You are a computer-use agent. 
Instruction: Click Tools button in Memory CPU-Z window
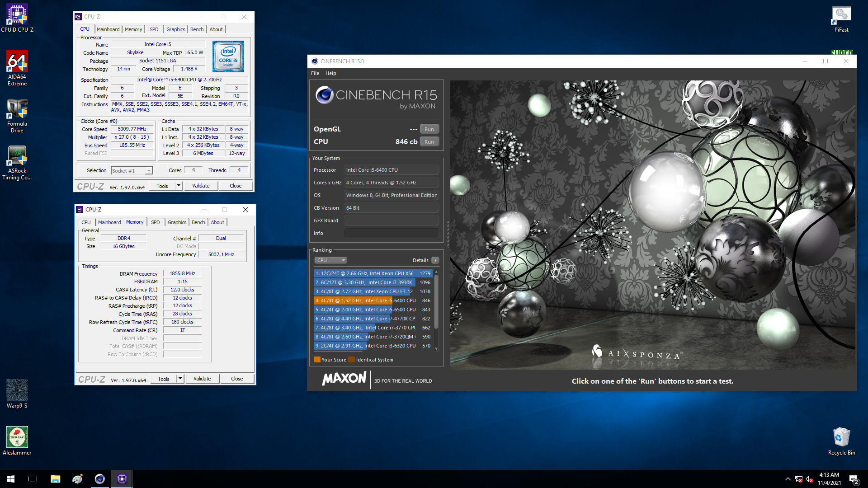pyautogui.click(x=164, y=379)
